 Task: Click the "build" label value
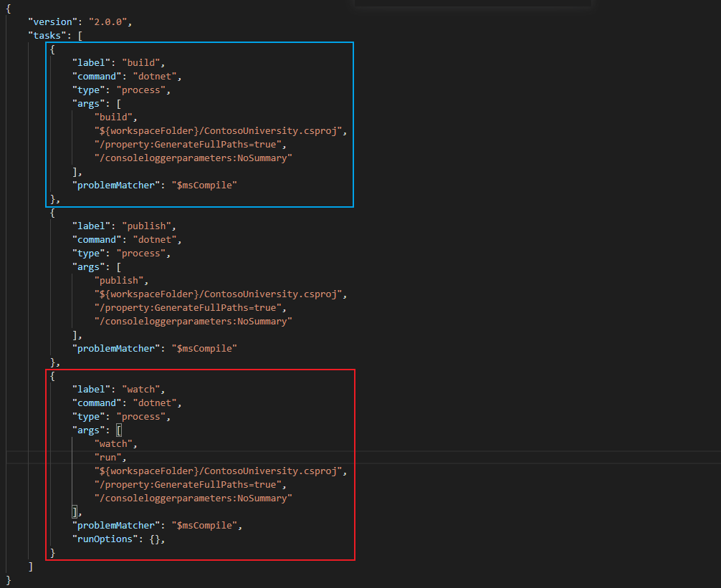click(143, 62)
